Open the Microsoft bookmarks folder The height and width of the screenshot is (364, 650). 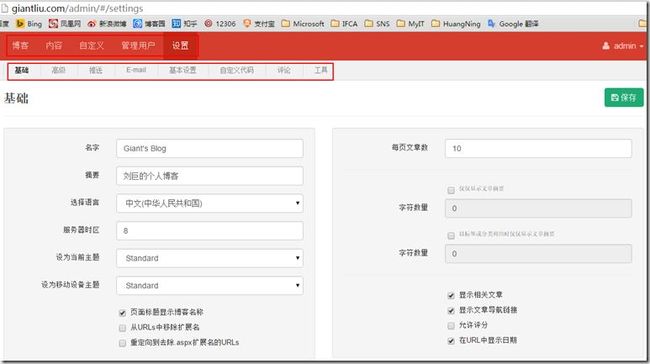[x=303, y=24]
